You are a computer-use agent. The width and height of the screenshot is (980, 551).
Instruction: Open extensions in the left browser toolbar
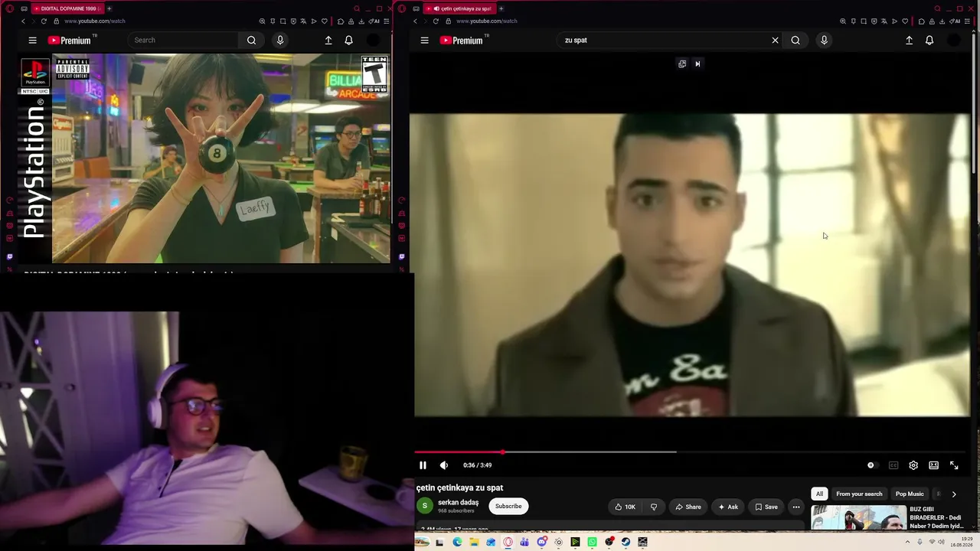pos(341,21)
